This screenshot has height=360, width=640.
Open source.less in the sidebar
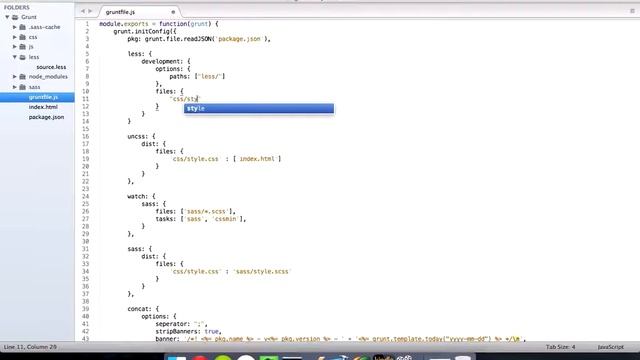point(51,67)
